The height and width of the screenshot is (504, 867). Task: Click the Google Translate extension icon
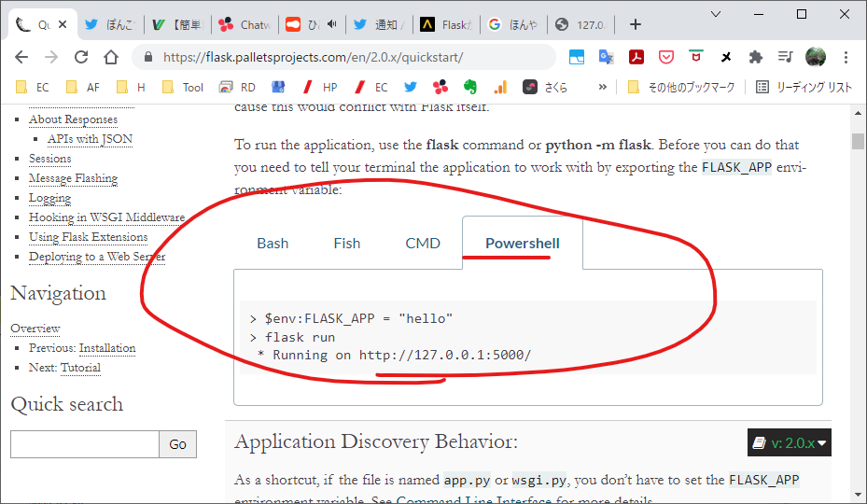pos(607,57)
